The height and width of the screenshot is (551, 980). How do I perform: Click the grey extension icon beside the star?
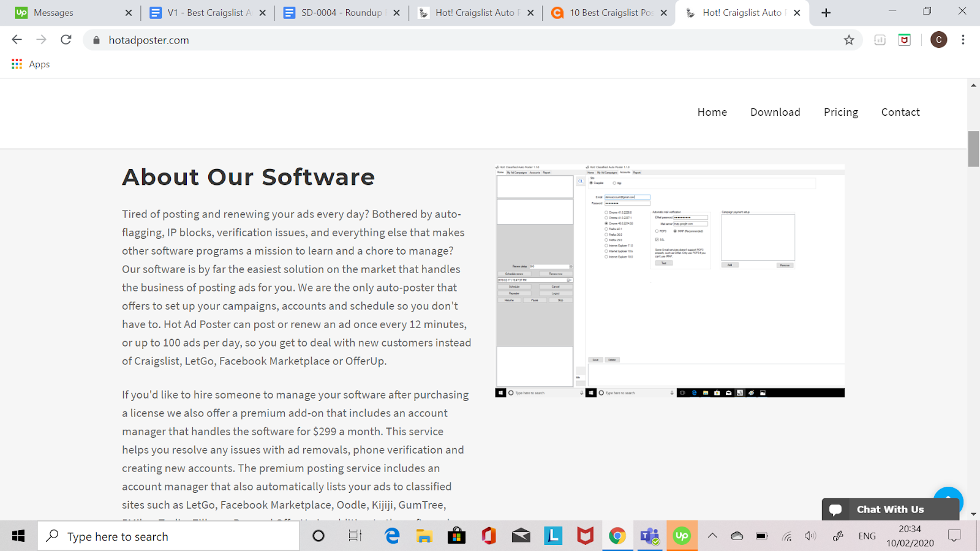point(880,40)
